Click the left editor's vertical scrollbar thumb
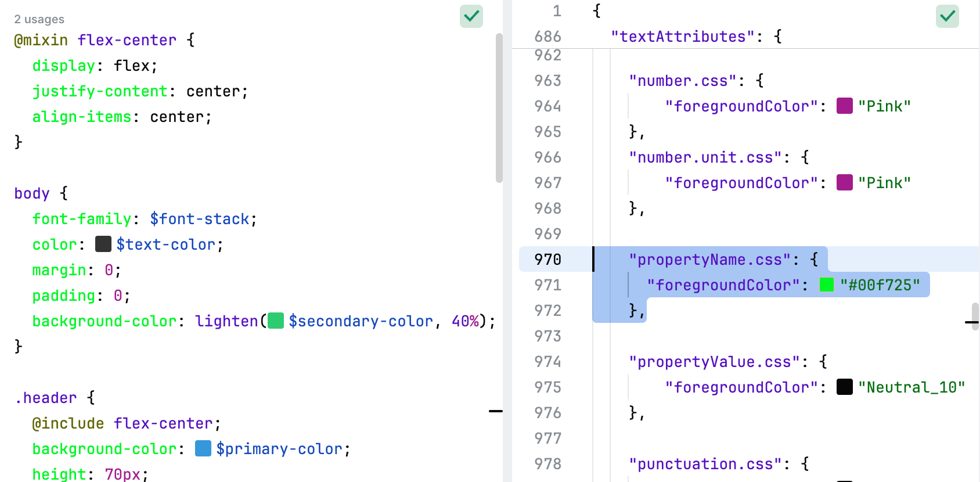 click(x=499, y=107)
